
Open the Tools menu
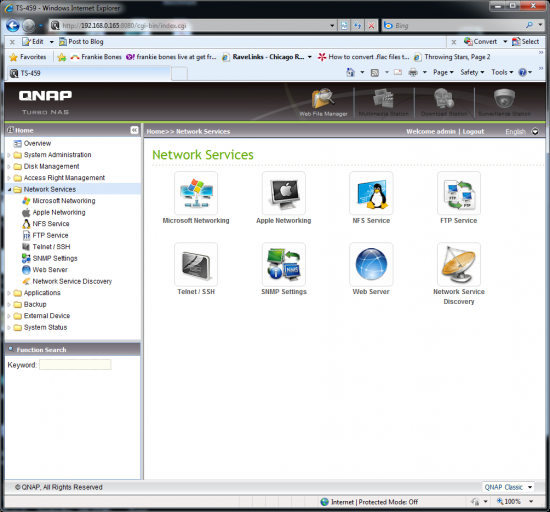tap(502, 72)
